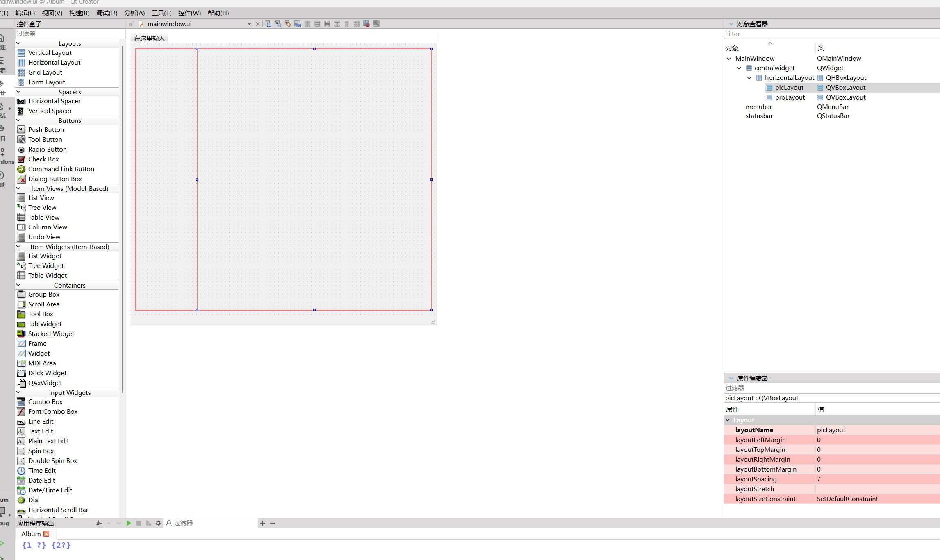This screenshot has height=560, width=940.
Task: Open the mainwindow.ui file dropdown
Action: (249, 24)
